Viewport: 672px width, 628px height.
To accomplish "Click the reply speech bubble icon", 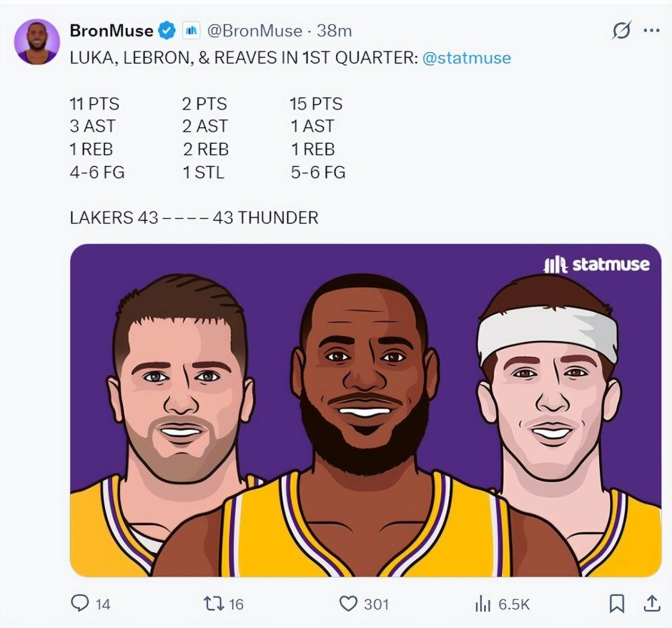I will 80,604.
